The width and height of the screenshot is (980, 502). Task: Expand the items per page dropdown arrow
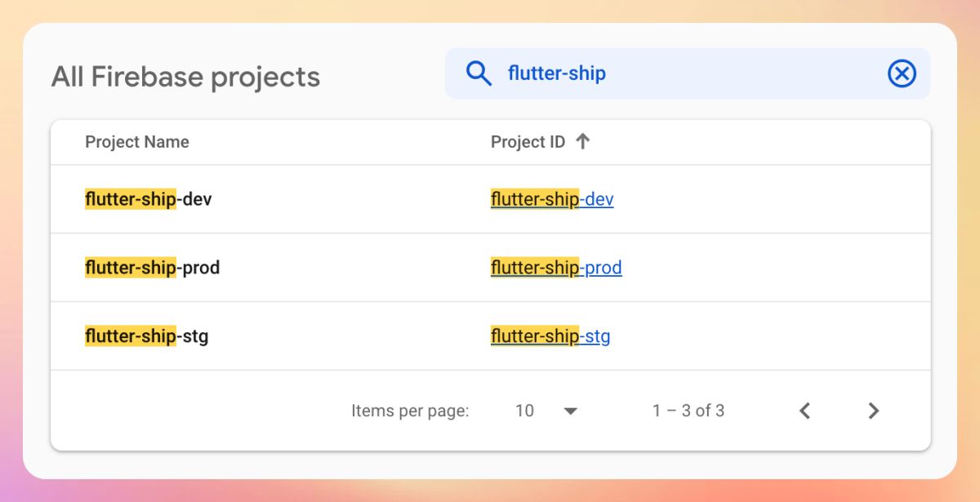pyautogui.click(x=571, y=411)
